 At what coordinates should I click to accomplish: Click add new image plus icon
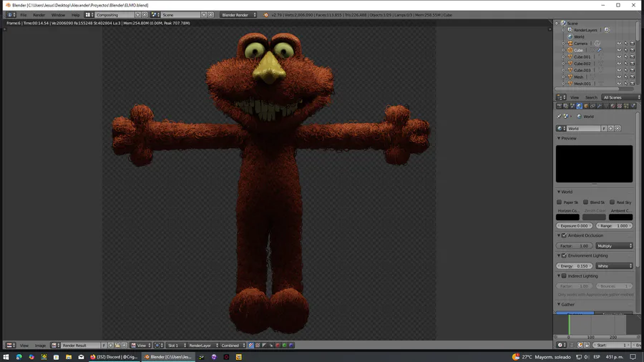(111, 345)
